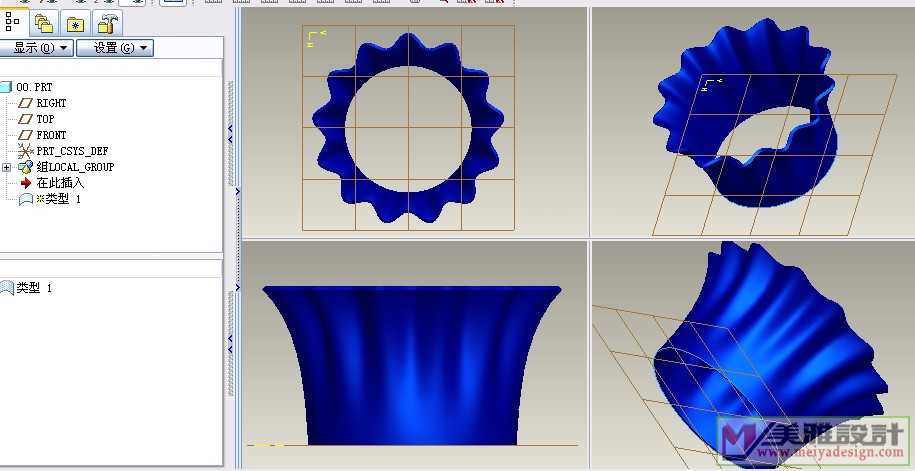
Task: Click the FRONT datum plane icon
Action: tap(25, 135)
